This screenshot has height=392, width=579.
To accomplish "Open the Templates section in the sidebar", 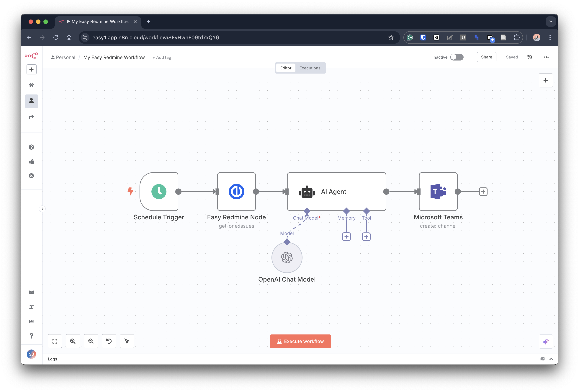I will point(31,292).
